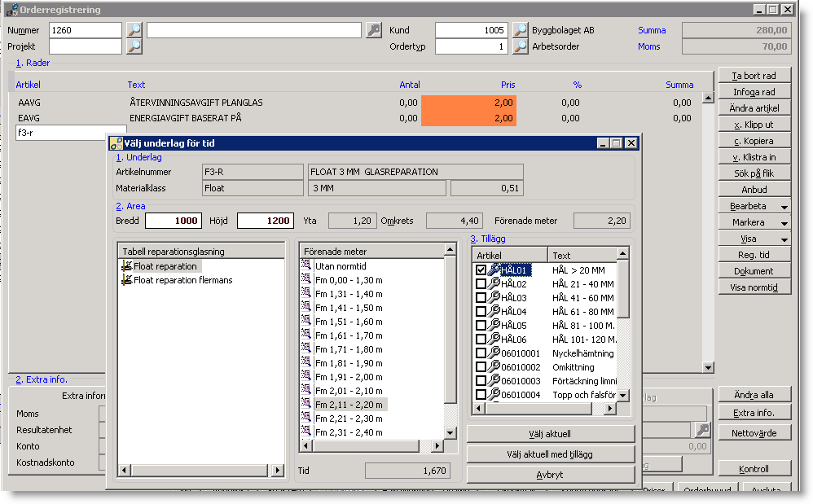Click the icon for Fm 1,61 - 1,70 m

(x=306, y=335)
